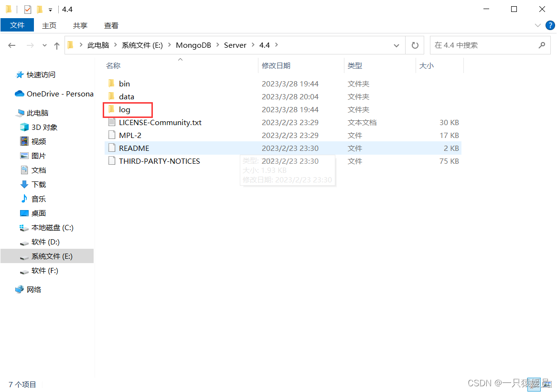The image size is (557, 392).
Task: Click the search magnifier icon
Action: (542, 45)
